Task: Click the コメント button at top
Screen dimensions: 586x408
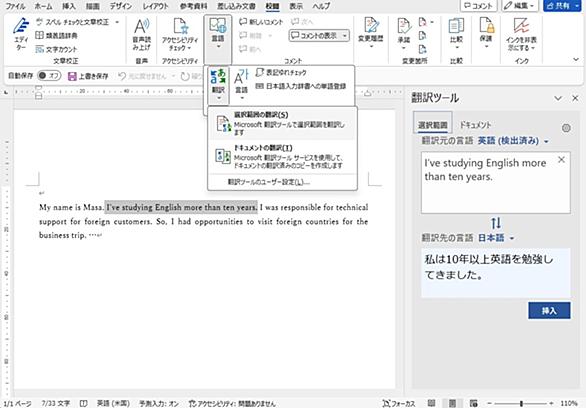Action: pos(479,6)
